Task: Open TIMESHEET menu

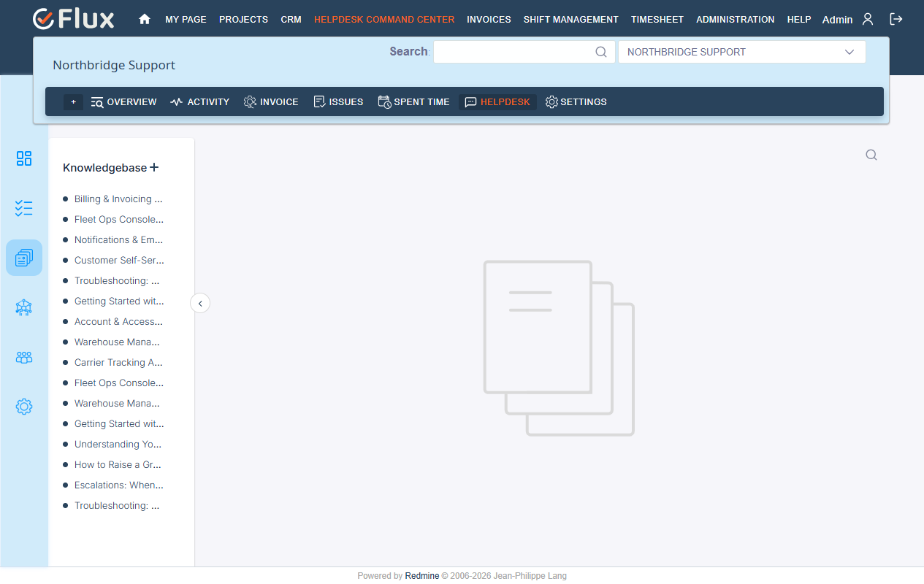Action: (657, 20)
